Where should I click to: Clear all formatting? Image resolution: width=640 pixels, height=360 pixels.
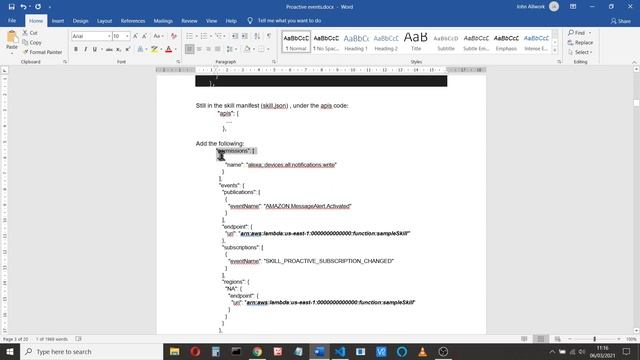[x=174, y=36]
